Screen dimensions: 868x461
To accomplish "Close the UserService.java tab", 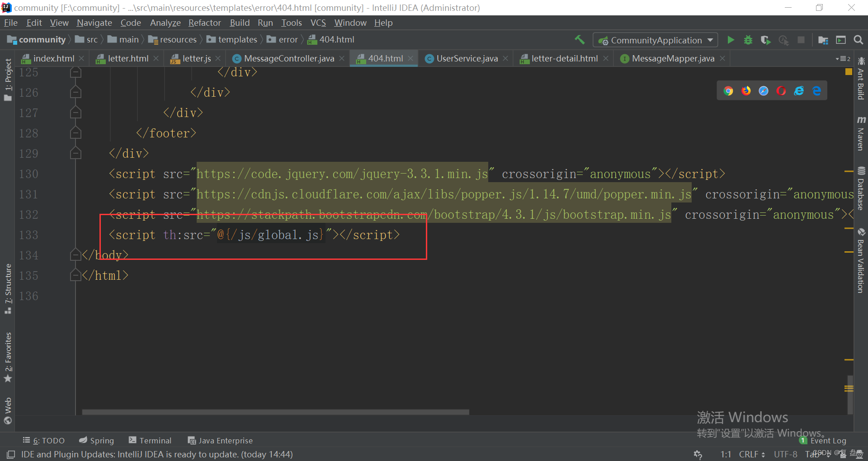I will point(505,58).
